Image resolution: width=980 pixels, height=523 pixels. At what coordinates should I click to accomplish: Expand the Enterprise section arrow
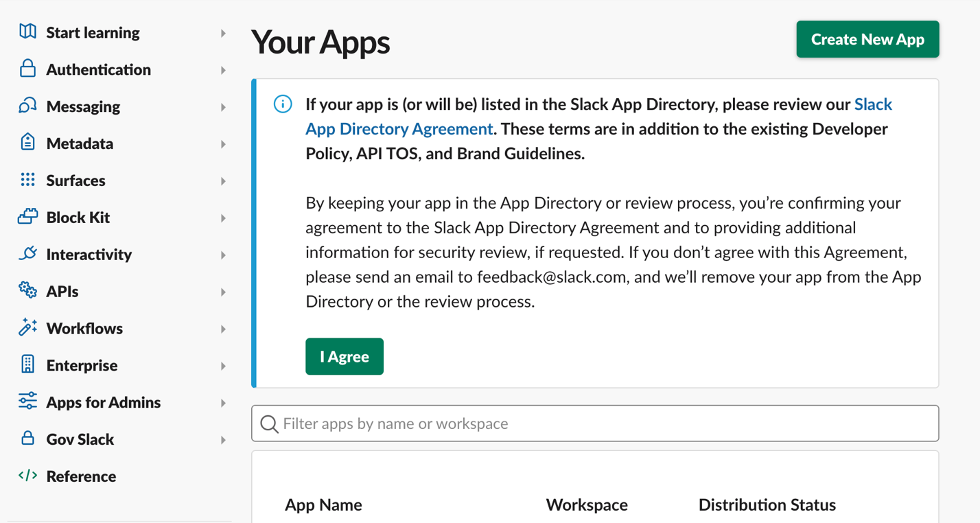(x=223, y=367)
